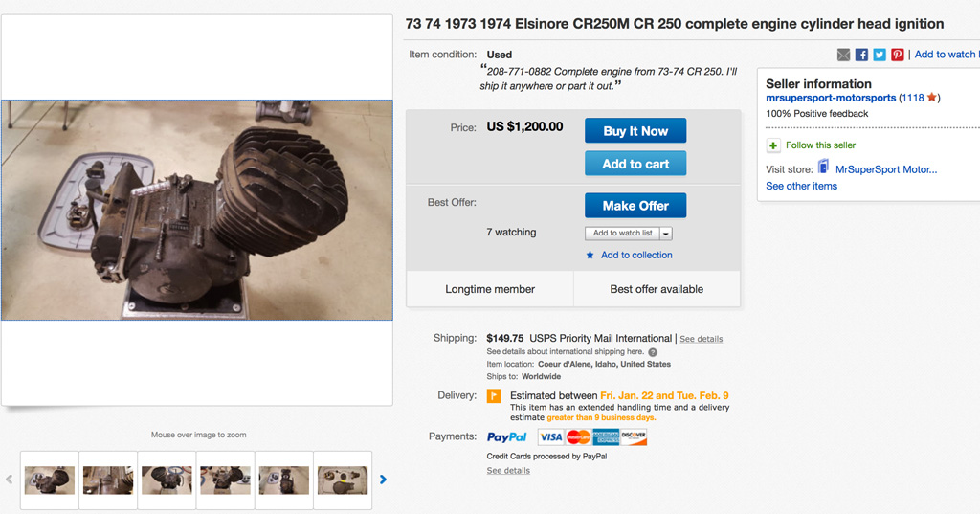980x514 pixels.
Task: Click the orange seller feedback star
Action: (x=932, y=98)
